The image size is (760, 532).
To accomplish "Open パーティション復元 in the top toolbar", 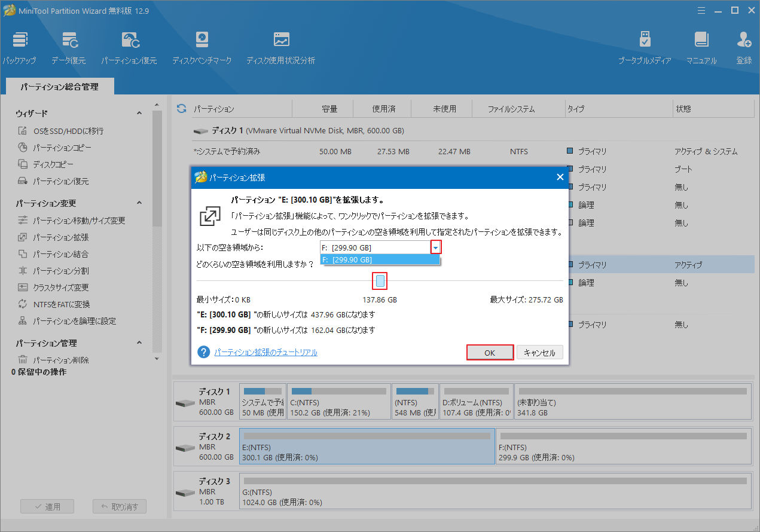I will (129, 48).
